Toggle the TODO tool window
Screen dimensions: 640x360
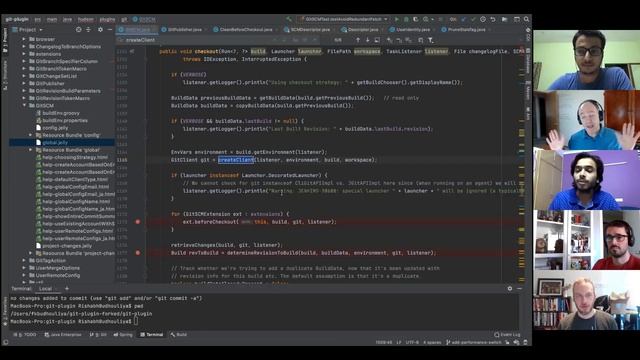click(x=25, y=334)
